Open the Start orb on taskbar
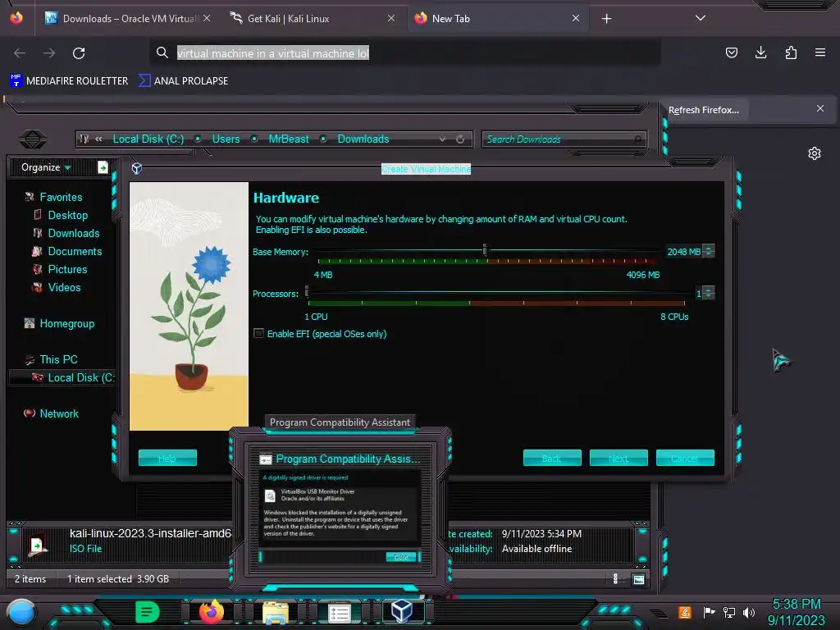The image size is (840, 630). pos(21,612)
